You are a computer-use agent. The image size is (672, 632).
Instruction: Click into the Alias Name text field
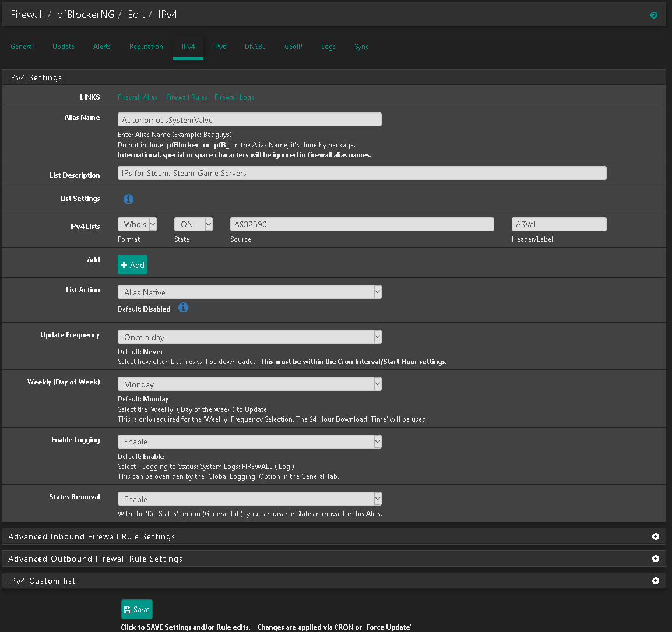[x=249, y=120]
